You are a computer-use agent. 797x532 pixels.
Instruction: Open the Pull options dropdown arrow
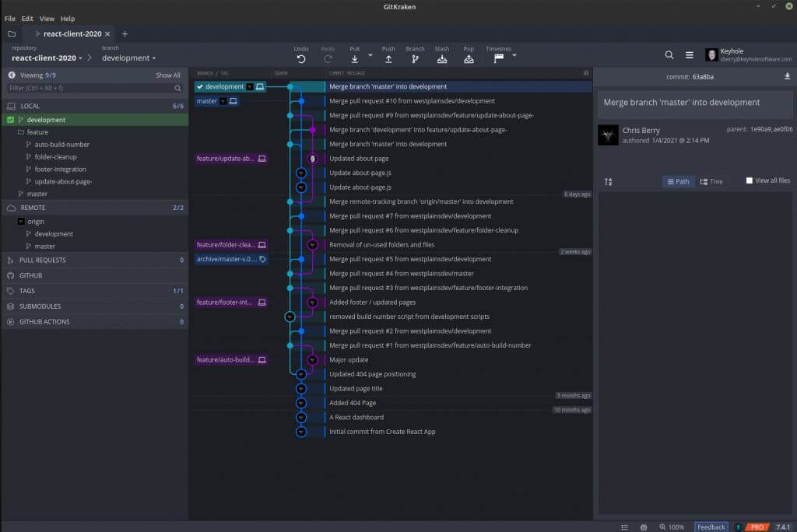coord(370,55)
